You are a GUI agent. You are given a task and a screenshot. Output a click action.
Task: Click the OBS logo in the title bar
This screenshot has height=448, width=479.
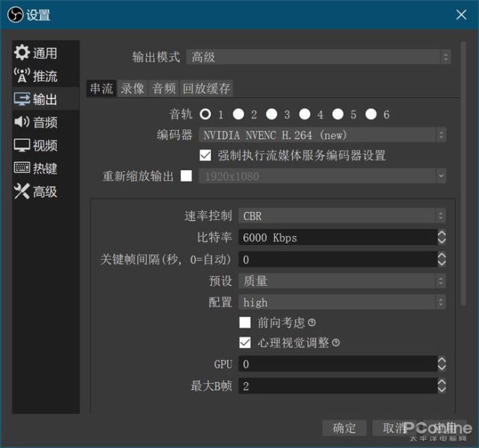click(15, 15)
